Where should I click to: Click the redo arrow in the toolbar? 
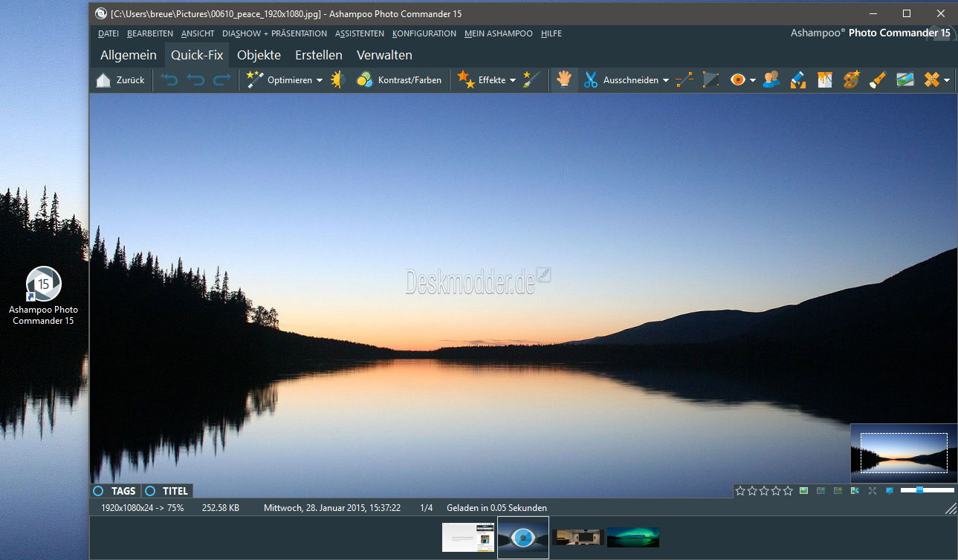(x=221, y=80)
